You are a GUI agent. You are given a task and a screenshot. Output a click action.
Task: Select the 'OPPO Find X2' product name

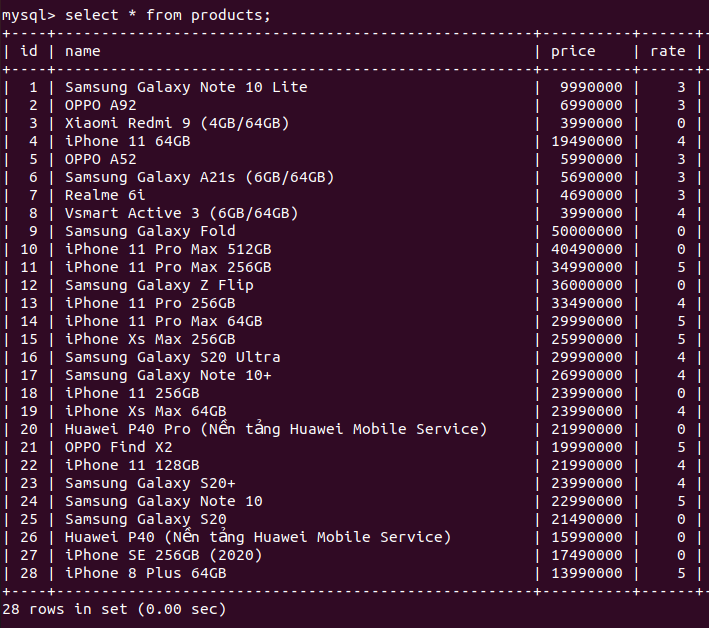119,447
